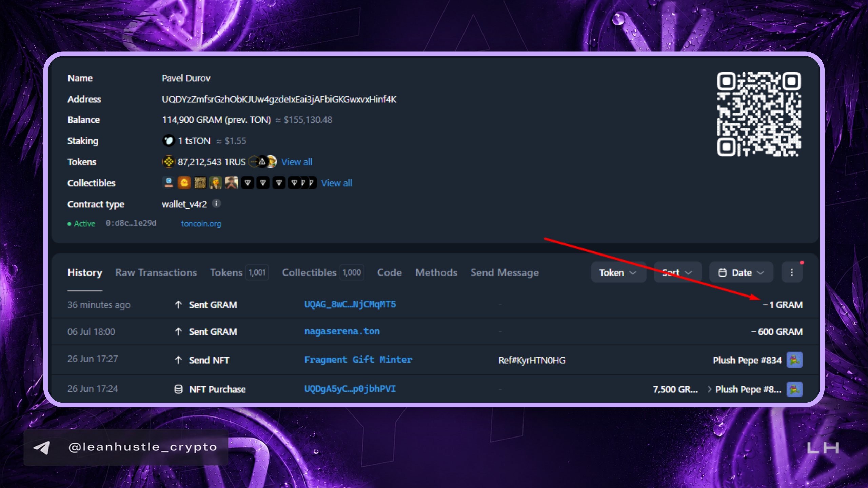Click the 06 Jul 18:00 timestamp
868x488 pixels.
click(91, 332)
